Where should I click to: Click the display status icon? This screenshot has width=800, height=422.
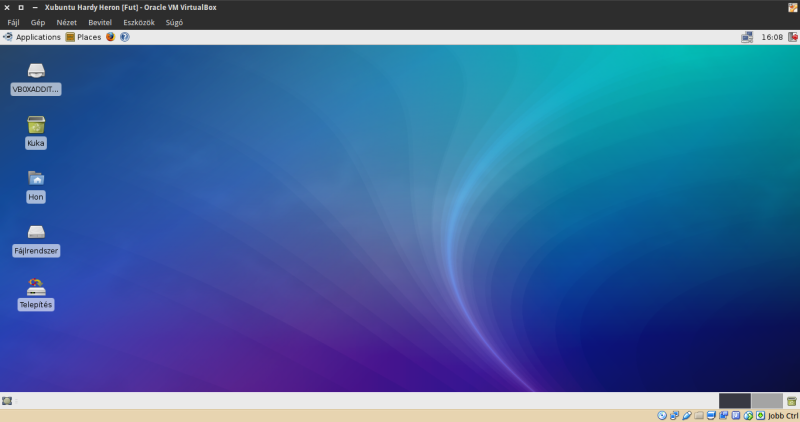point(711,416)
